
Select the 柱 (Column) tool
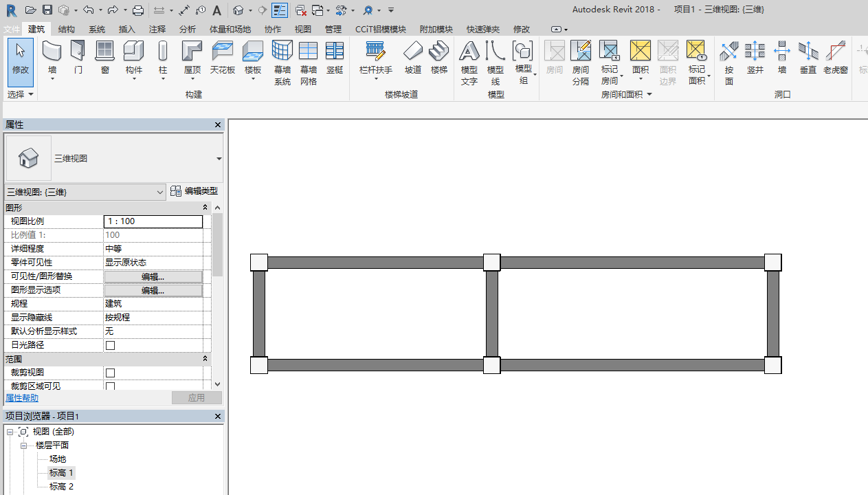click(x=163, y=60)
